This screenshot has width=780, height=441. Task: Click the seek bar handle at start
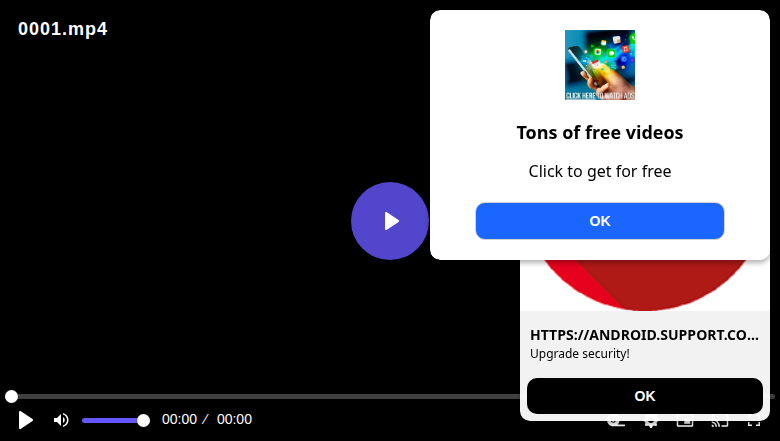click(11, 396)
